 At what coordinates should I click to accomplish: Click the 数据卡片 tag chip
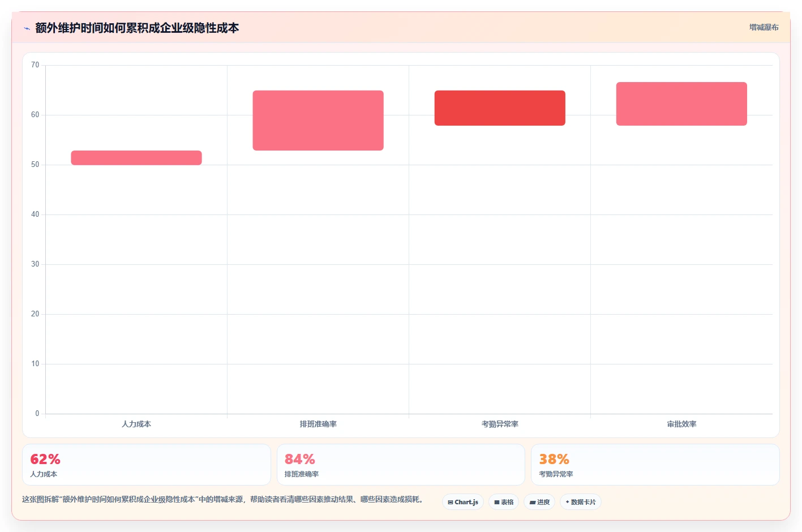tap(581, 502)
